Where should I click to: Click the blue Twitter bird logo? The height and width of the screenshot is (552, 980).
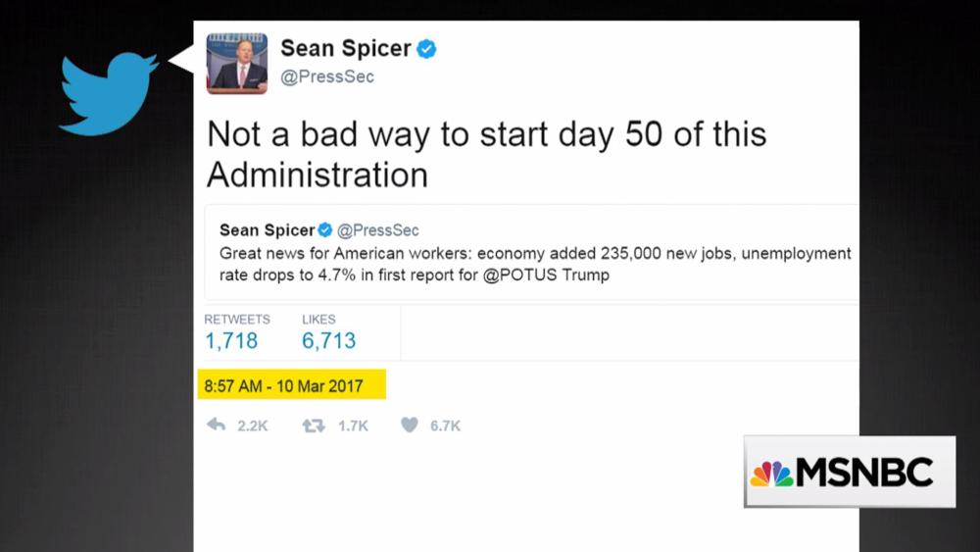click(x=108, y=93)
